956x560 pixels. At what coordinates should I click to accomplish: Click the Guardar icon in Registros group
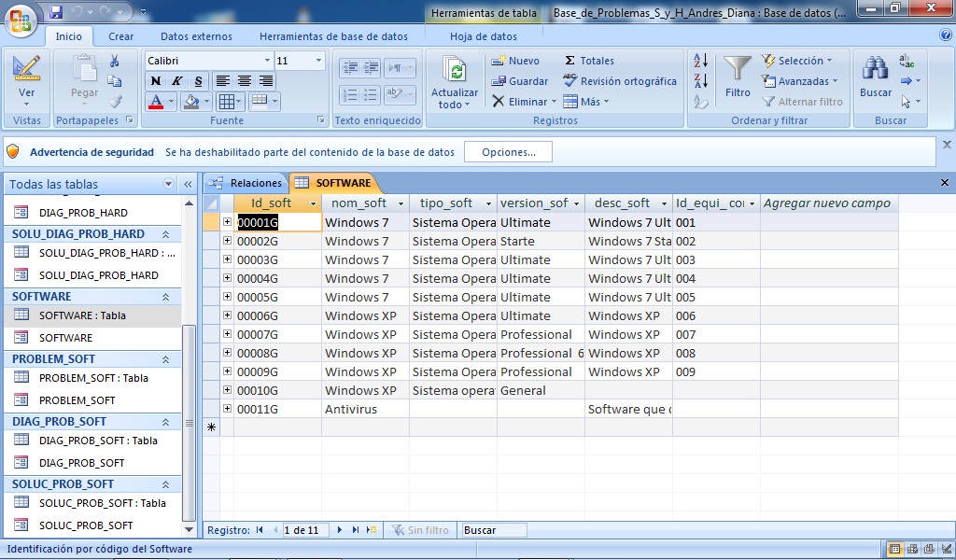pyautogui.click(x=498, y=81)
